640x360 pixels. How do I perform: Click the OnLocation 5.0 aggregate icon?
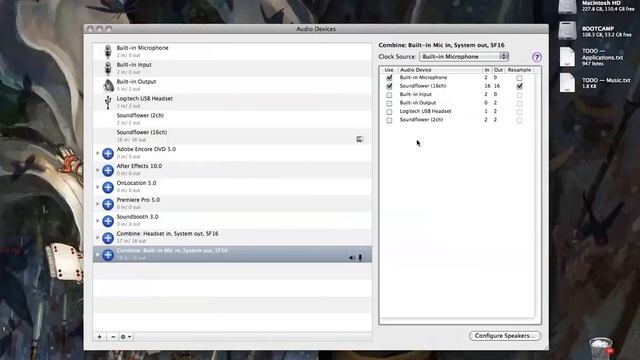point(108,187)
